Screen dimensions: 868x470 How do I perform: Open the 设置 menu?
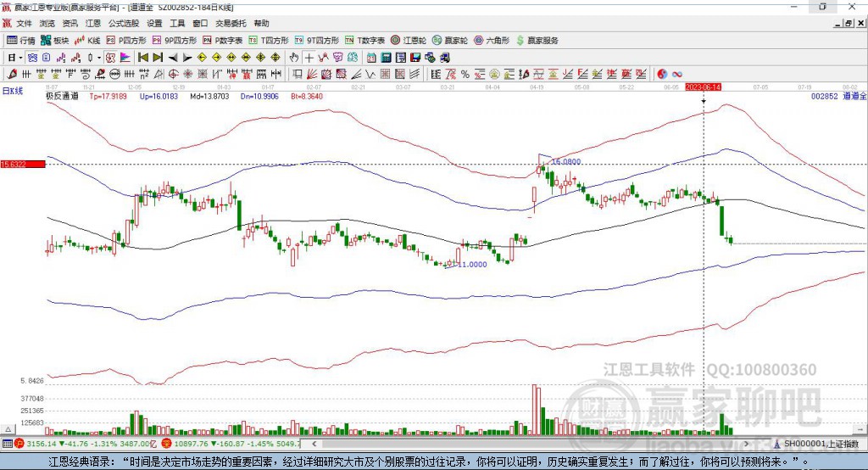coord(154,23)
